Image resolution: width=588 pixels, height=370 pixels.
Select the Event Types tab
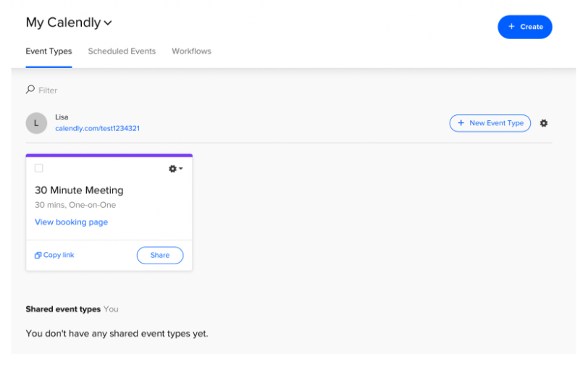[49, 51]
